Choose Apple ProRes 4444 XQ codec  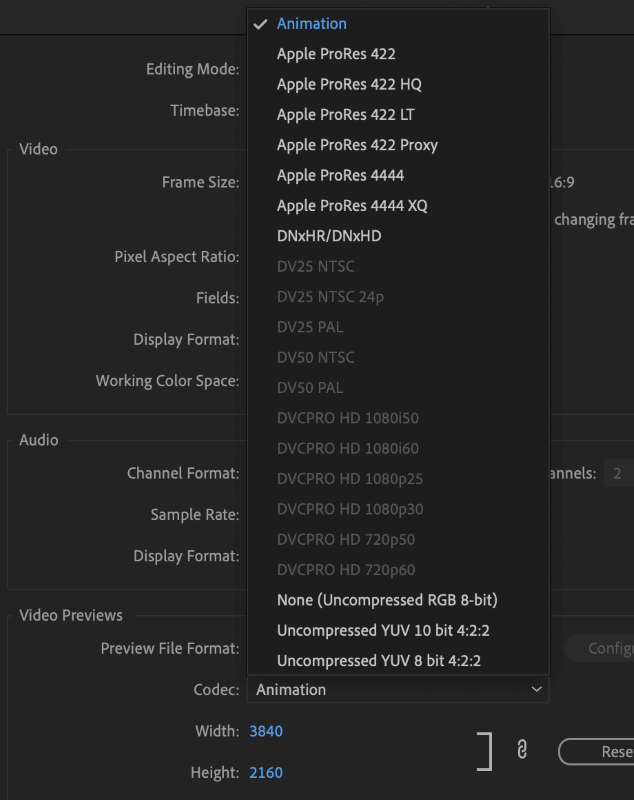(398, 206)
